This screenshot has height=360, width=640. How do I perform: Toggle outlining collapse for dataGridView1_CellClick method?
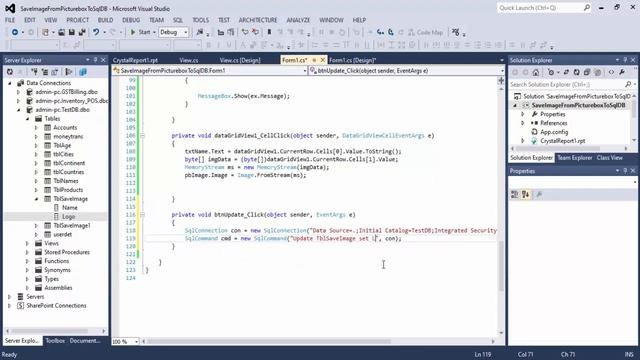[142, 136]
